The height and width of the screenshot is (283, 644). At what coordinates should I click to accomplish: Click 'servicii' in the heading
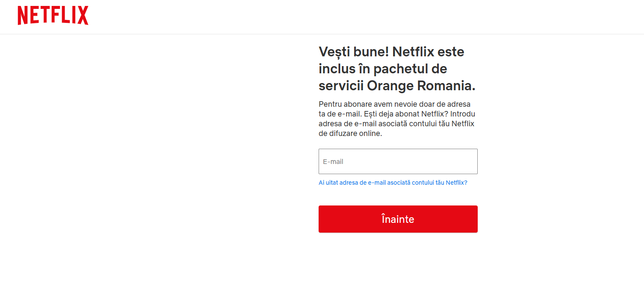[x=341, y=86]
